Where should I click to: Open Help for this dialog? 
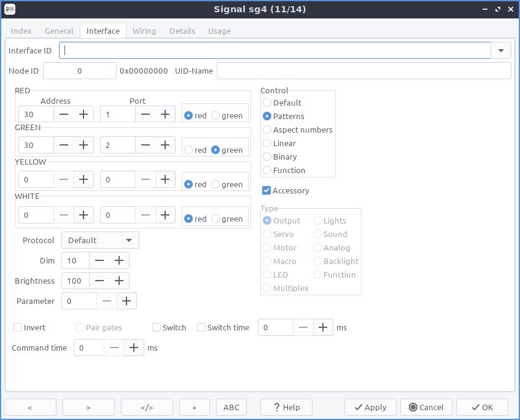[287, 407]
